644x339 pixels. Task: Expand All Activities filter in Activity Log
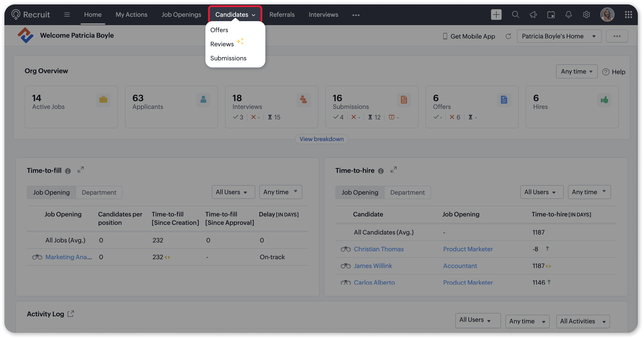tap(583, 321)
